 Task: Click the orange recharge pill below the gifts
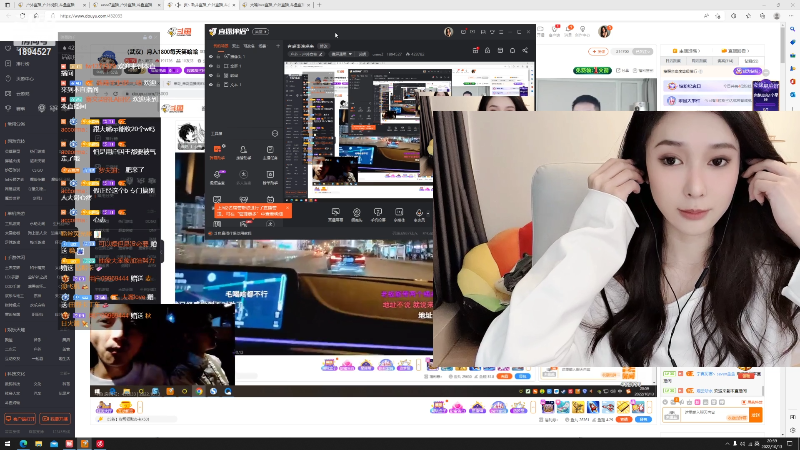(623, 419)
